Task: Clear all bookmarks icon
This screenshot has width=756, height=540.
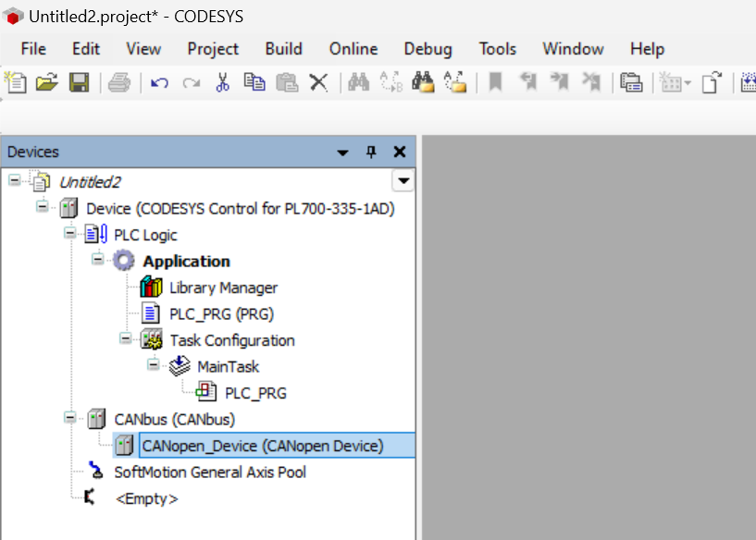Action: click(x=591, y=82)
